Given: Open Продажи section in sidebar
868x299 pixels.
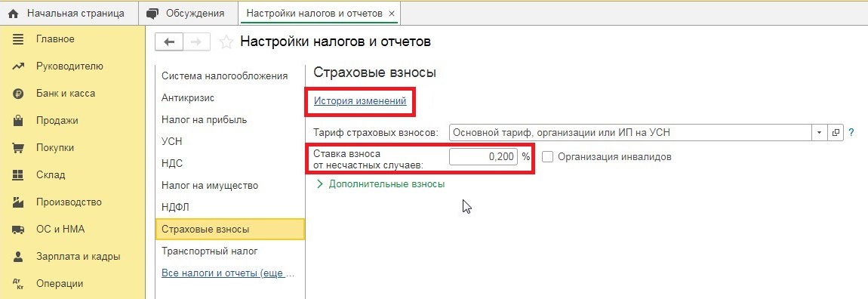Looking at the screenshot, I should coord(57,121).
